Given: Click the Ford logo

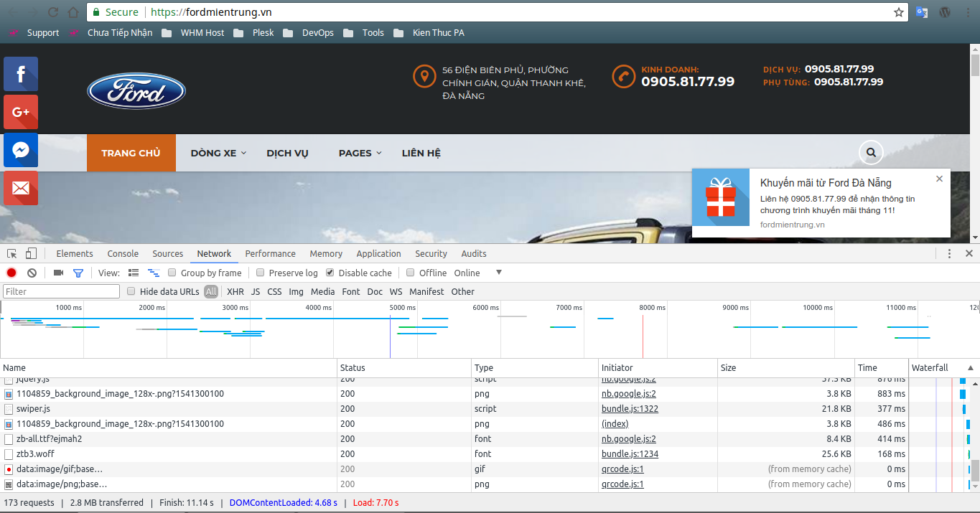Looking at the screenshot, I should (x=136, y=92).
